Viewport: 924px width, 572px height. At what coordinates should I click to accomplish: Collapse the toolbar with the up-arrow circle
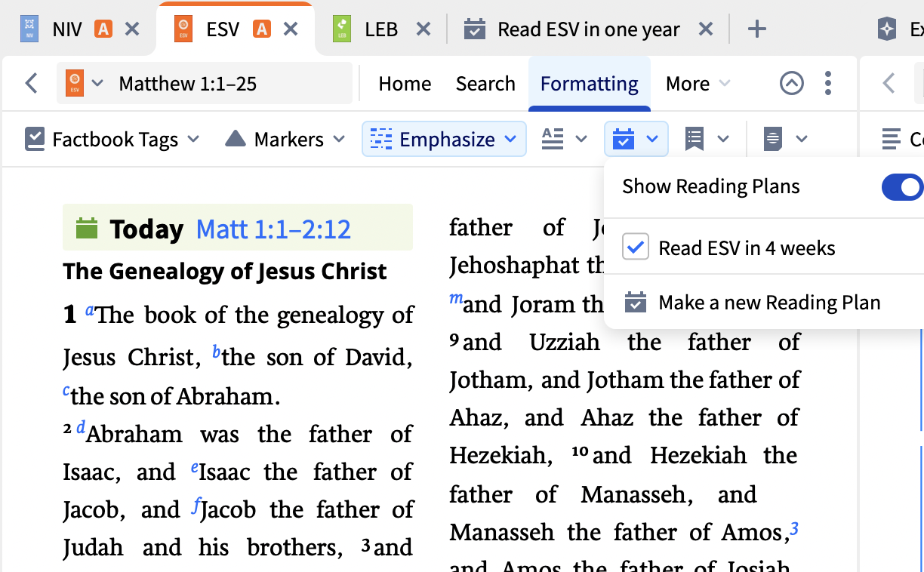[x=791, y=83]
